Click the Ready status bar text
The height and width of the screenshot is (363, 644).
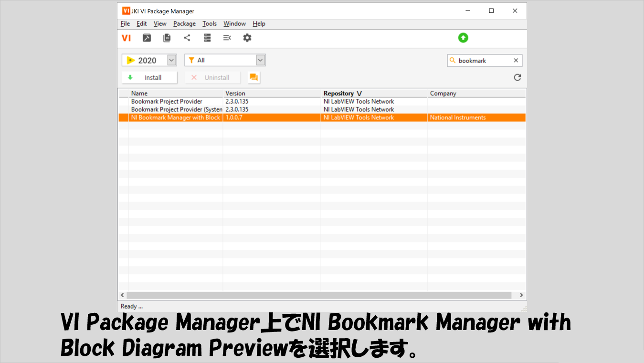(132, 306)
